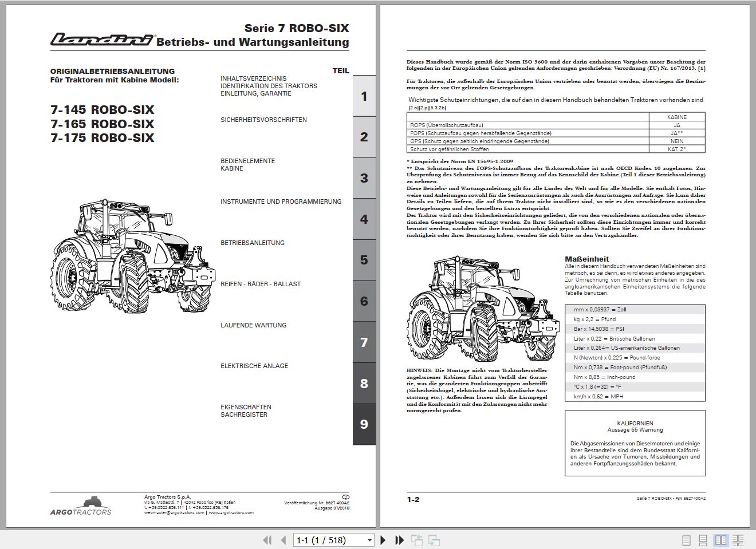Click the BETRIEBSANLEITUNG contents entry

pos(253,243)
